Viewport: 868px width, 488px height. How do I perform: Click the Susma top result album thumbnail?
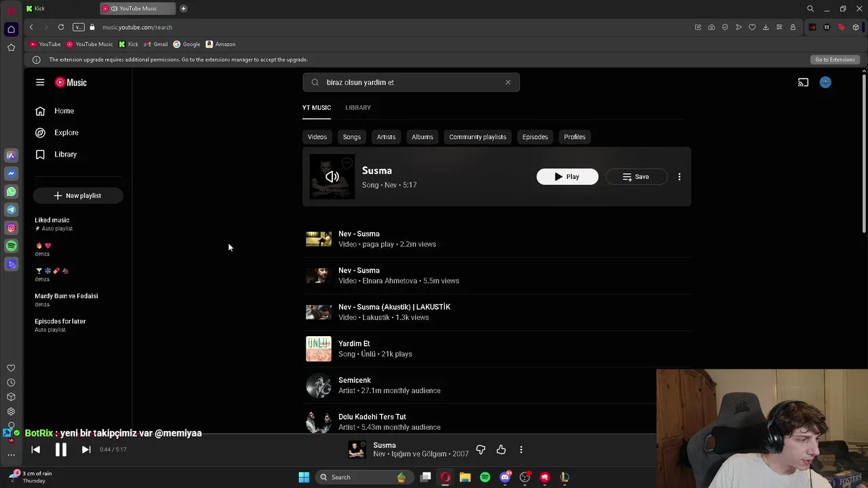(332, 176)
